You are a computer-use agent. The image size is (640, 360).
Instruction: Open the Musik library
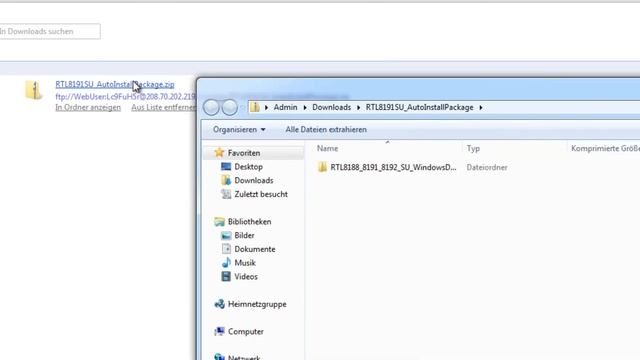point(245,263)
